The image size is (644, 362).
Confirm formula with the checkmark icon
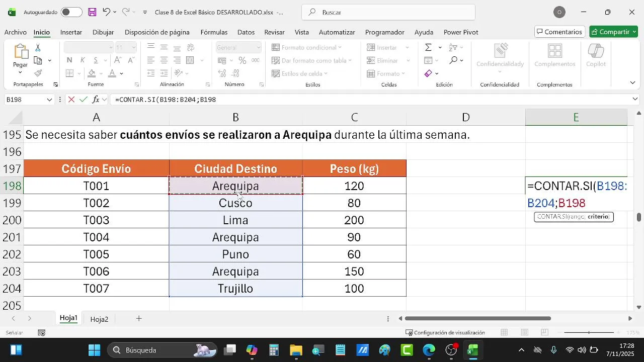[84, 100]
